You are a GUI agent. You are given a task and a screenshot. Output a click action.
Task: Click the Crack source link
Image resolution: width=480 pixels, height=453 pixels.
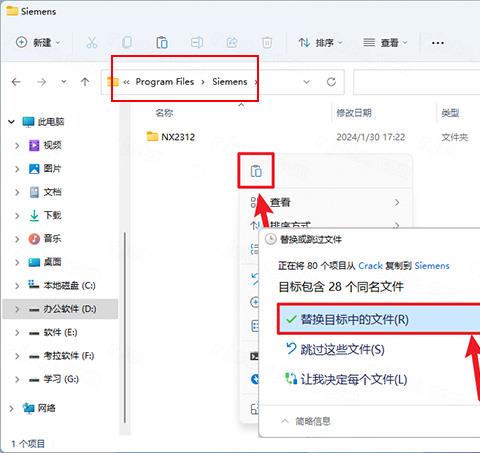(x=370, y=266)
